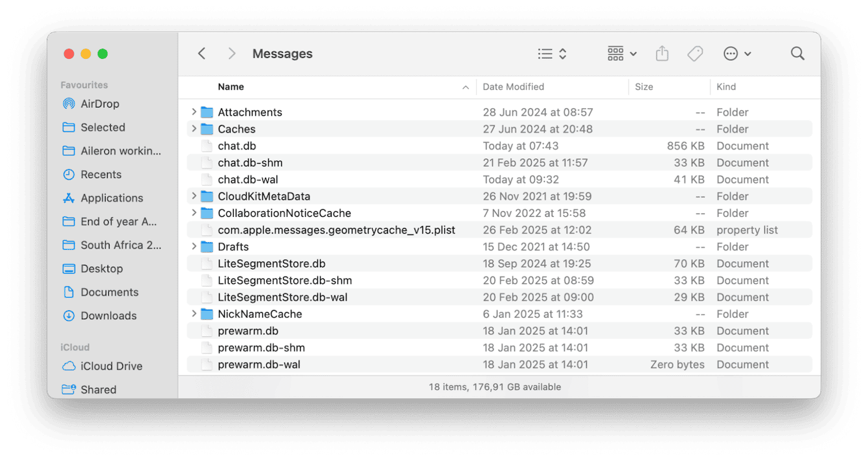The image size is (868, 461).
Task: Expand the NickNameCache folder
Action: coord(194,313)
